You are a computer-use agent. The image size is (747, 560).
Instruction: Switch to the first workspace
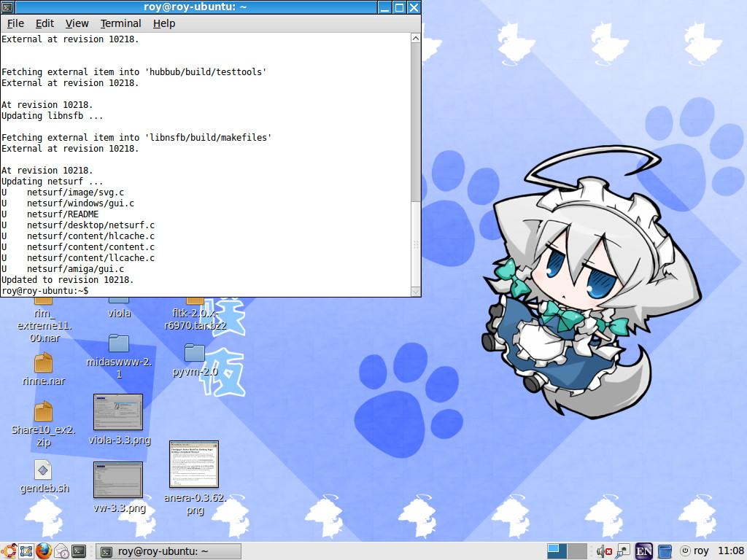pos(557,551)
